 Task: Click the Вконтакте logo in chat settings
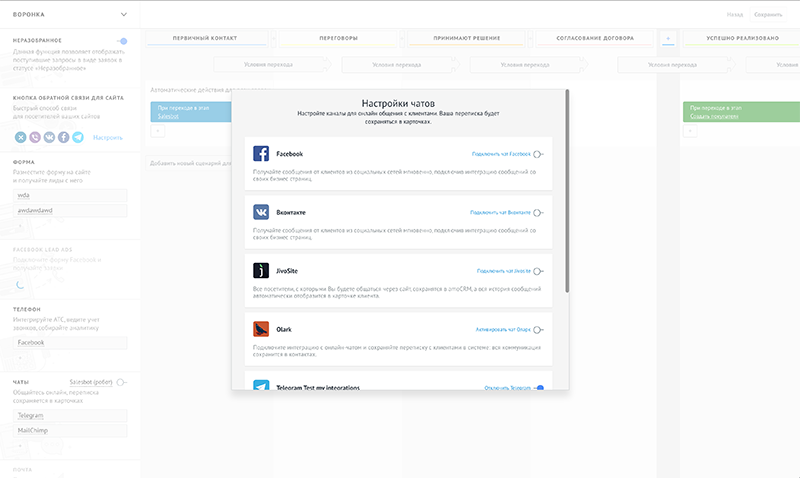[x=261, y=212]
